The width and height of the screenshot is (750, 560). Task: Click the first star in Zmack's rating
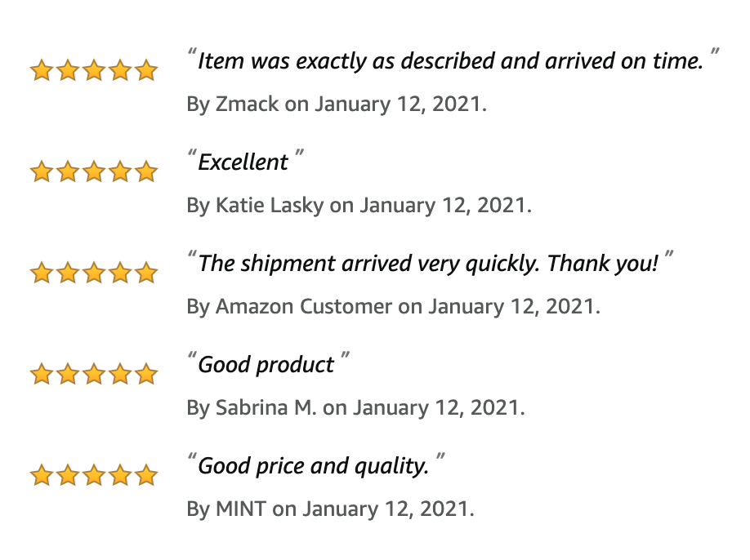pyautogui.click(x=42, y=70)
